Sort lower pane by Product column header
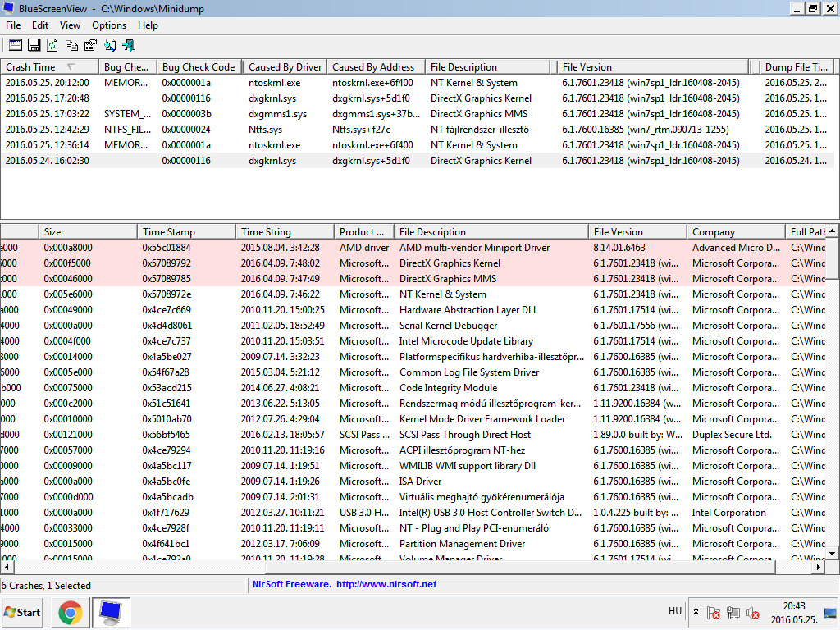Image resolution: width=840 pixels, height=630 pixels. 364,232
